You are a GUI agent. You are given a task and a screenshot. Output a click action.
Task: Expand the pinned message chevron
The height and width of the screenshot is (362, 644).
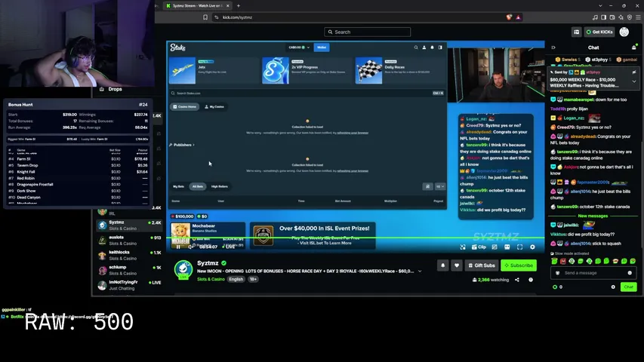tap(634, 81)
